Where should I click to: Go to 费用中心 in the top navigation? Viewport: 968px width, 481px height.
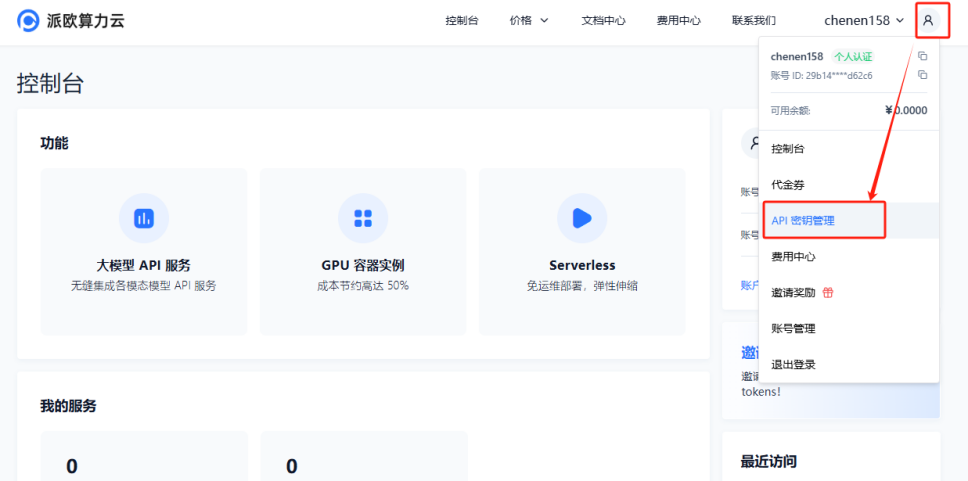click(678, 20)
